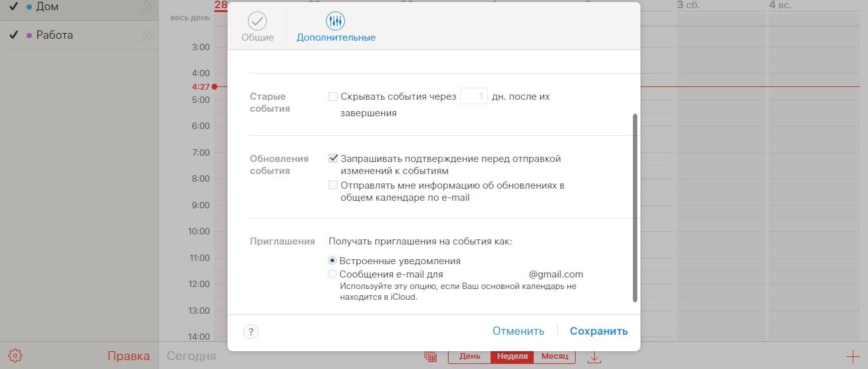Click Правка to edit calendars
Screen dimensions: 868x369
click(x=128, y=356)
